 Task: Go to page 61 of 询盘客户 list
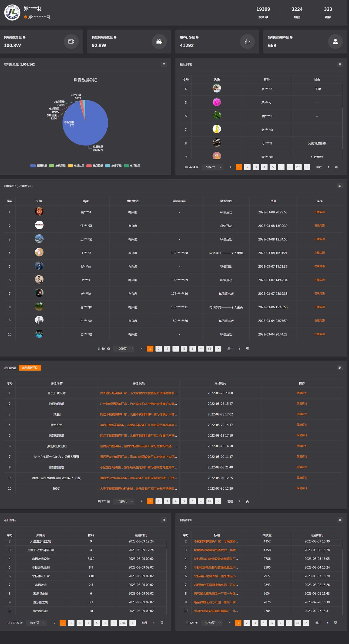click(209, 348)
